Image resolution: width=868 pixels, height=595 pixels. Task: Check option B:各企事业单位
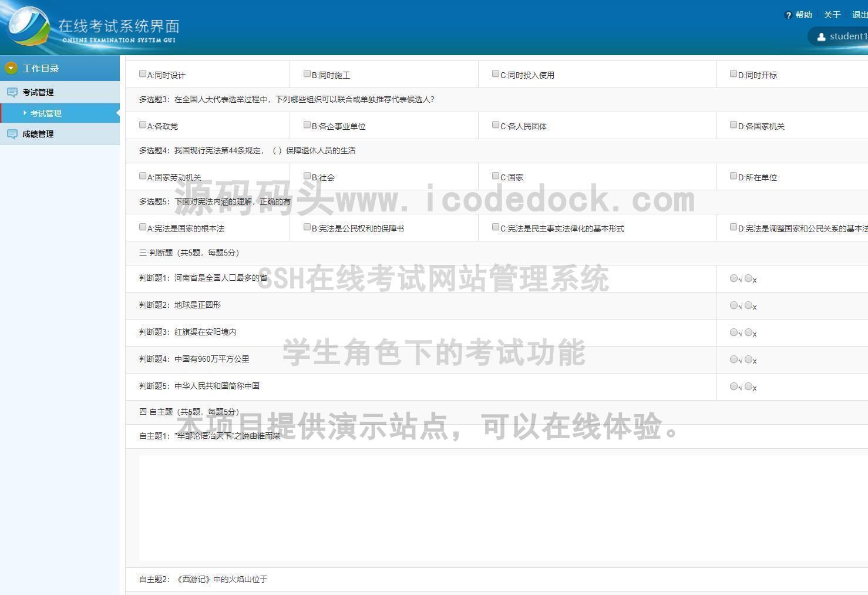coord(307,125)
